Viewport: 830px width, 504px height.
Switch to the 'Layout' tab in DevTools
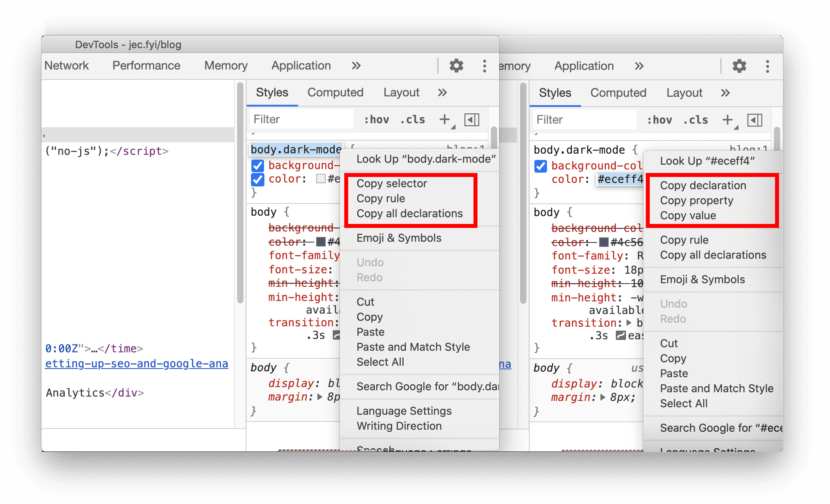click(x=401, y=93)
